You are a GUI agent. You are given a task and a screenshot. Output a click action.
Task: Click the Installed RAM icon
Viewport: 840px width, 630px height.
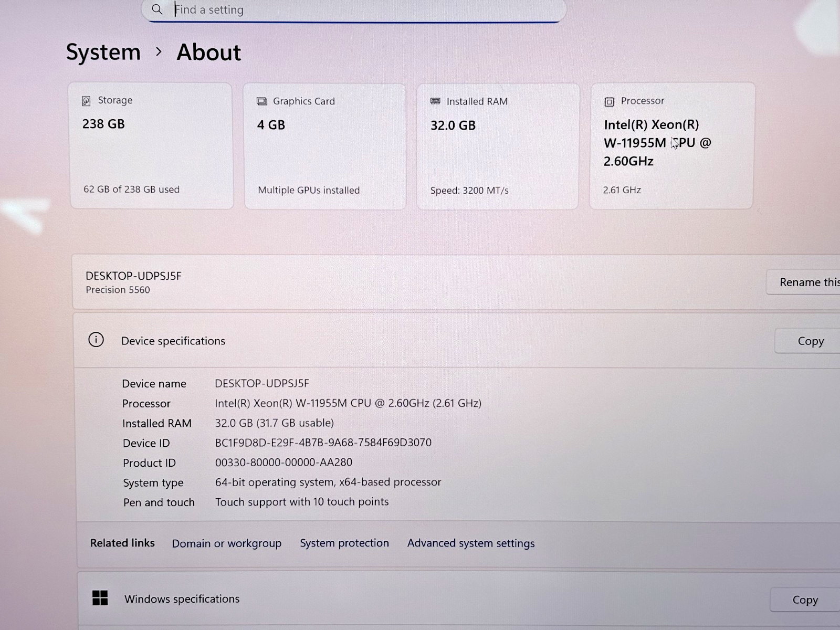[435, 101]
